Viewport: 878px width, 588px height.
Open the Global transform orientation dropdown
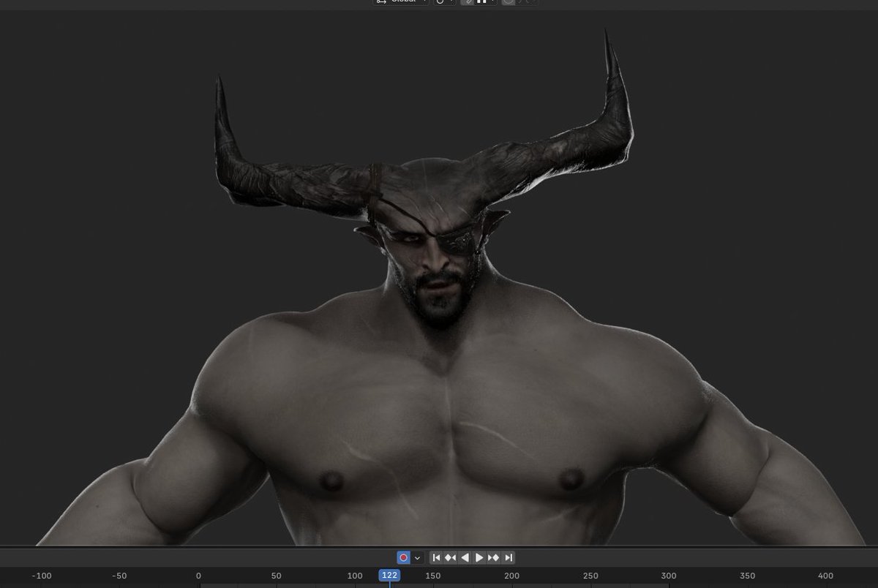pos(401,2)
